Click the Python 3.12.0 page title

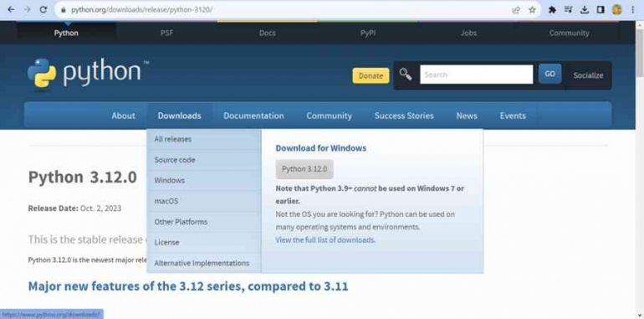(x=82, y=178)
